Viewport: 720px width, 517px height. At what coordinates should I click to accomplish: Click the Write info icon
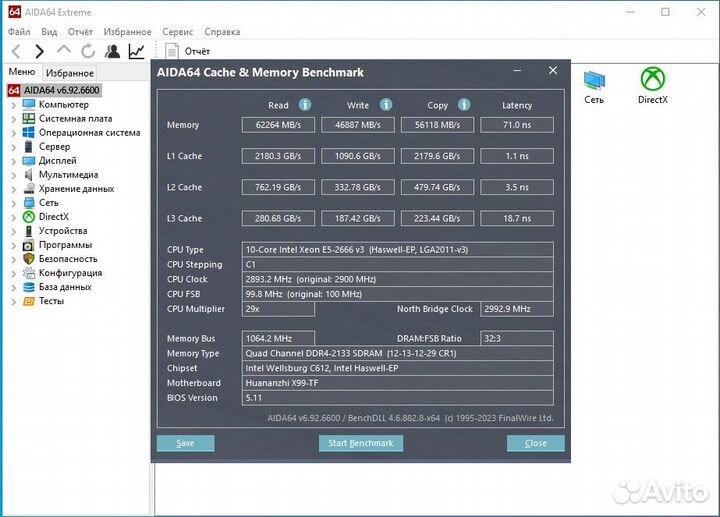(x=386, y=105)
